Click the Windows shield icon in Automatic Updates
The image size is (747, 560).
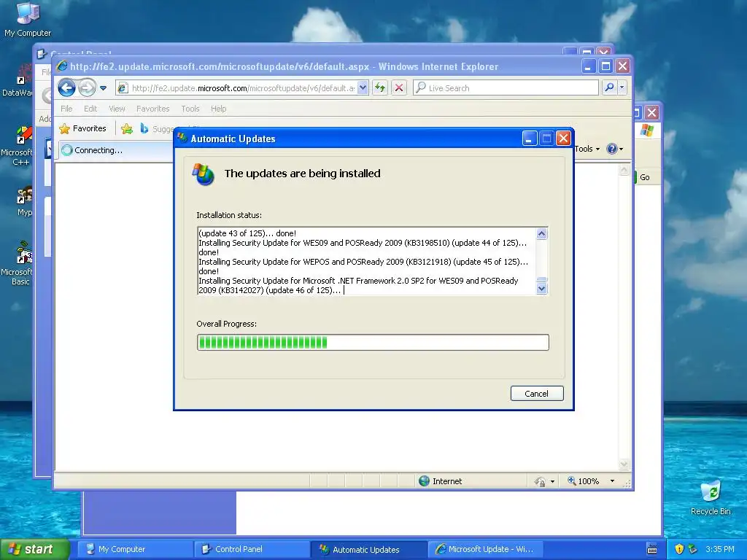204,174
